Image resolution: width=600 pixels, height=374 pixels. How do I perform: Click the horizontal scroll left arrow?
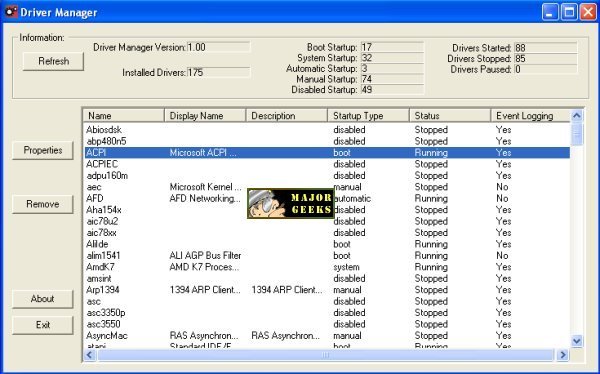coord(90,355)
